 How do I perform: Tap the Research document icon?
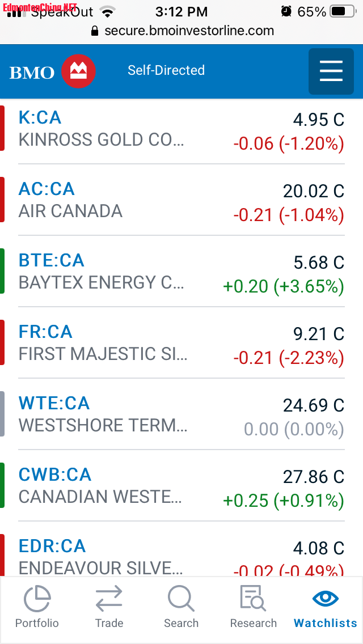(253, 599)
